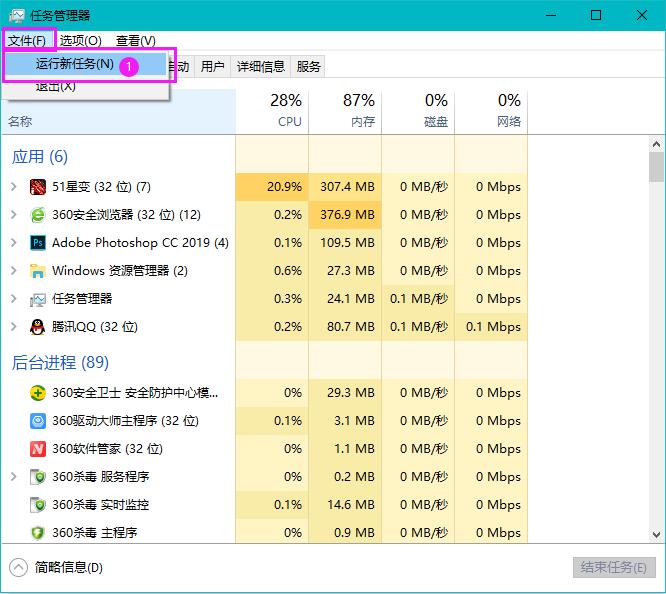The width and height of the screenshot is (666, 594).
Task: Click the 0.6% CPU cell
Action: [272, 271]
